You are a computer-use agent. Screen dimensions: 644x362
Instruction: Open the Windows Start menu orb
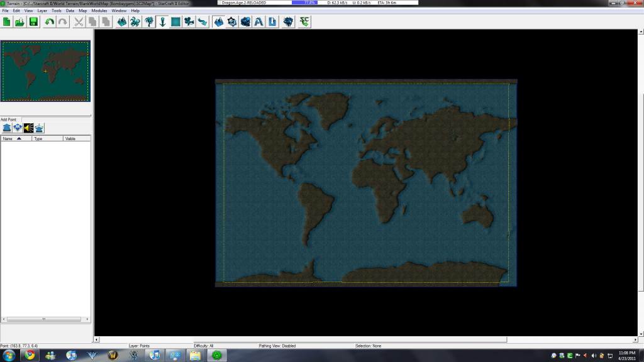pyautogui.click(x=9, y=356)
